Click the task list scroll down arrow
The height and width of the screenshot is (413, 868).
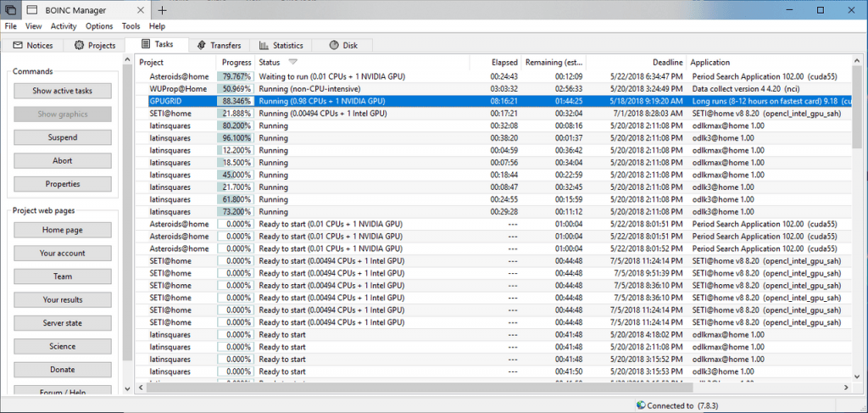coord(858,376)
